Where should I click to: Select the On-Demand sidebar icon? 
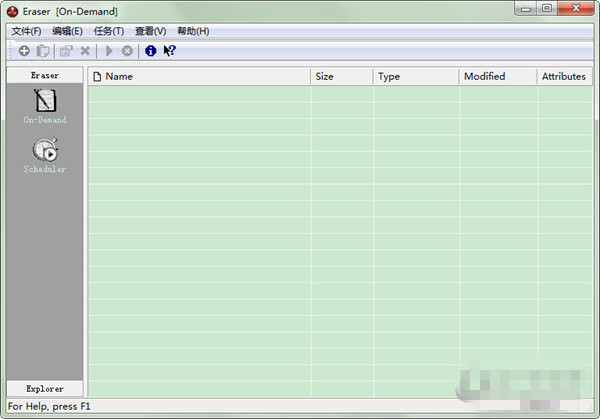click(x=45, y=105)
